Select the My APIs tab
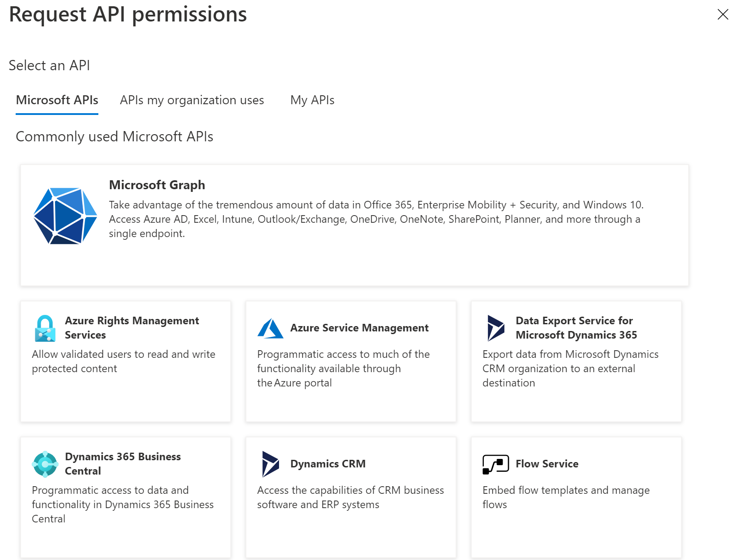Image resolution: width=736 pixels, height=560 pixels. tap(312, 100)
